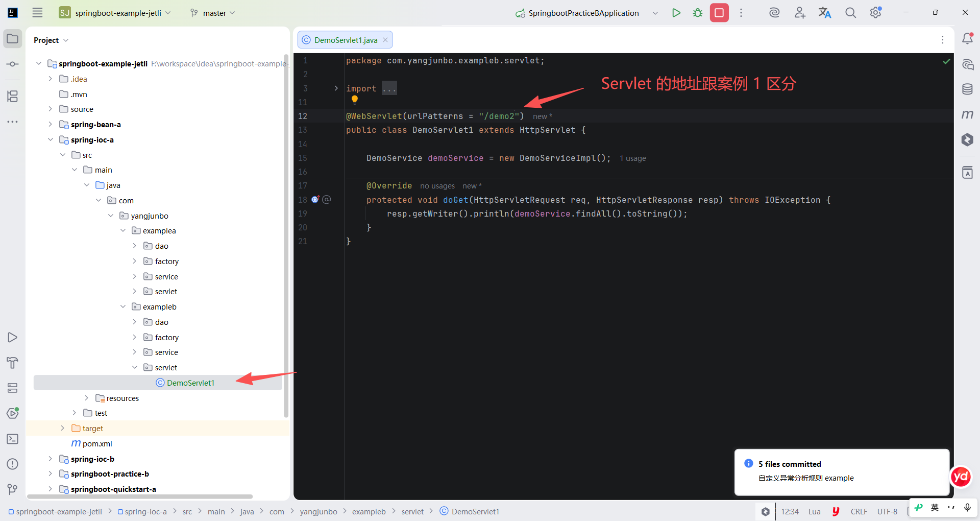Click the Translate icon in toolbar
Viewport: 980px width, 521px height.
click(x=825, y=13)
